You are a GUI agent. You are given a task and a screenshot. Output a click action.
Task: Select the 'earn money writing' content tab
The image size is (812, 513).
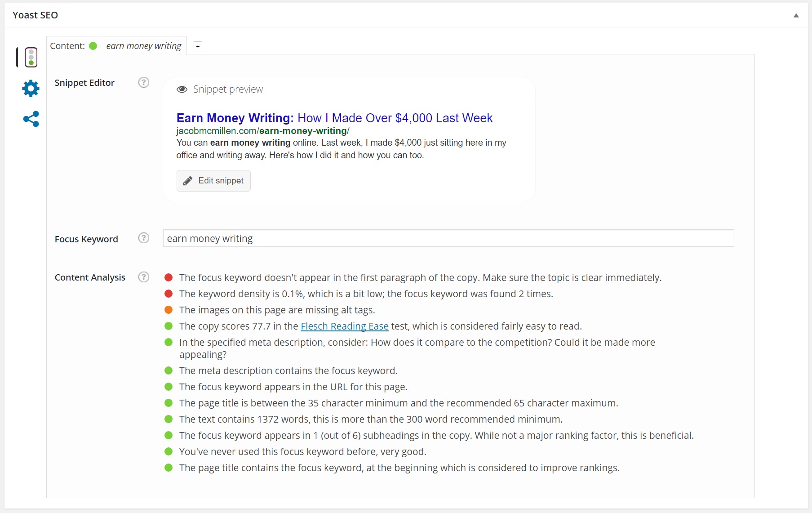117,46
